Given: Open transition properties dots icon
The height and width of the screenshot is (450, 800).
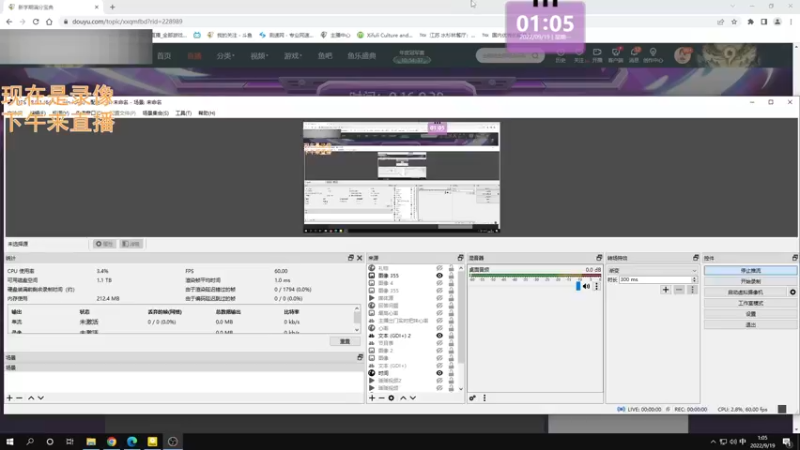Looking at the screenshot, I should [692, 290].
